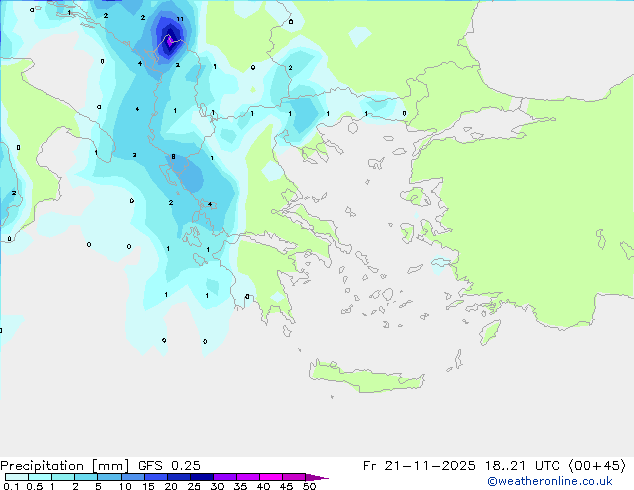The width and height of the screenshot is (634, 490).
Task: Click the 'GFS 0.25' model label
Action: (x=169, y=466)
